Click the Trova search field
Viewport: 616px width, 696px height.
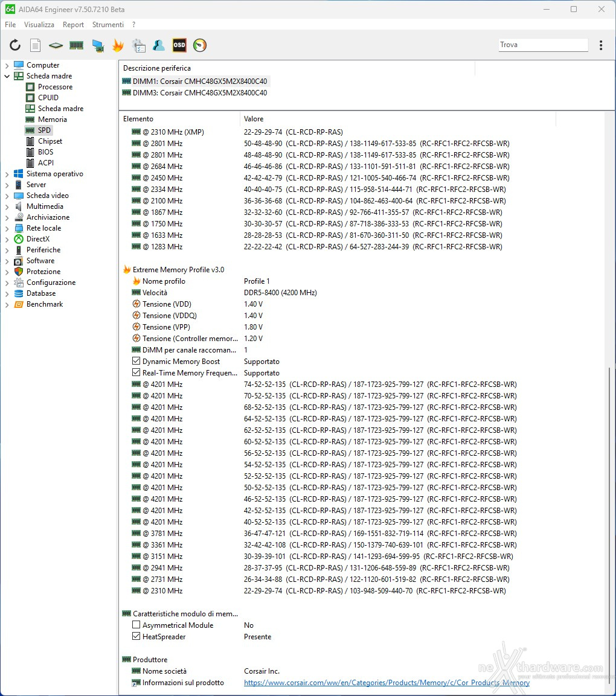pyautogui.click(x=543, y=45)
